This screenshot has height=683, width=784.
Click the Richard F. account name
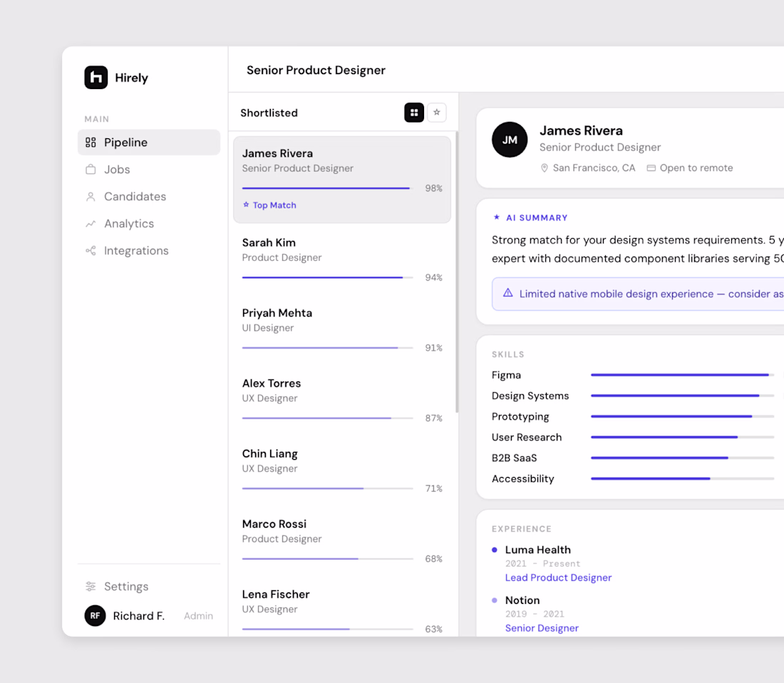[x=138, y=615]
